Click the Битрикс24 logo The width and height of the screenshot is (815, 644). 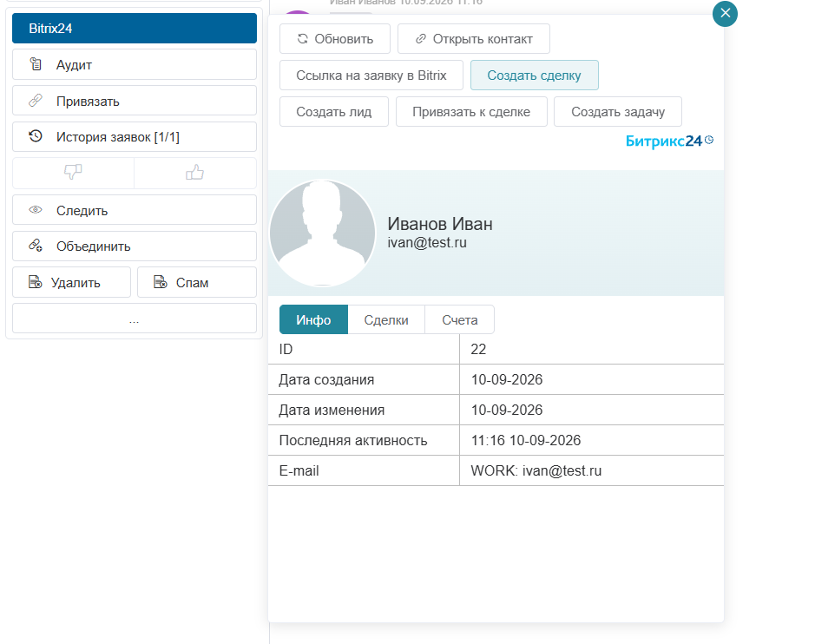pyautogui.click(x=669, y=141)
